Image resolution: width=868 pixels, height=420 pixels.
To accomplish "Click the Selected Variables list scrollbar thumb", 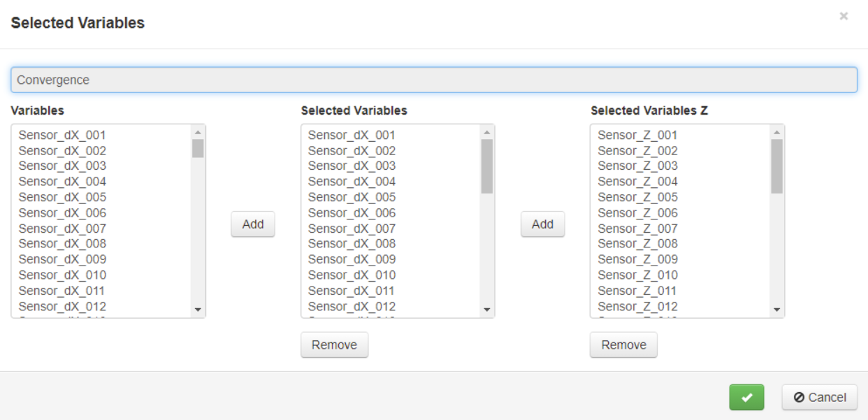I will point(487,166).
